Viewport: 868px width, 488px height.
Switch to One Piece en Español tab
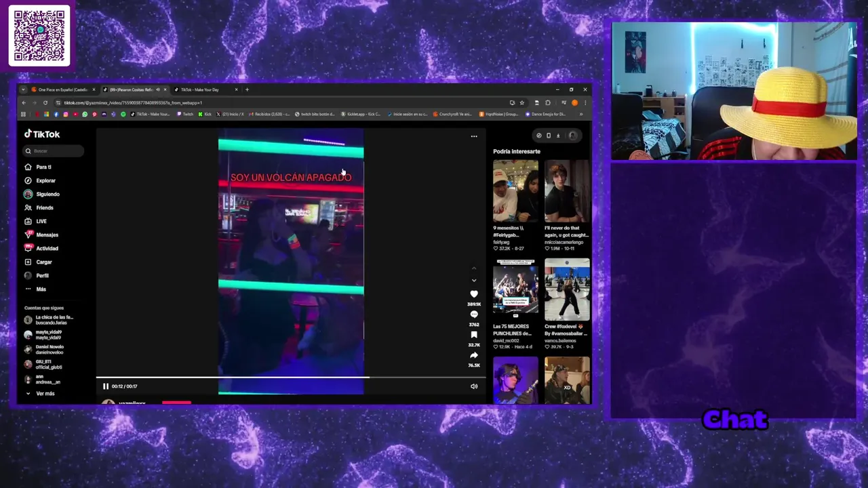(x=63, y=89)
